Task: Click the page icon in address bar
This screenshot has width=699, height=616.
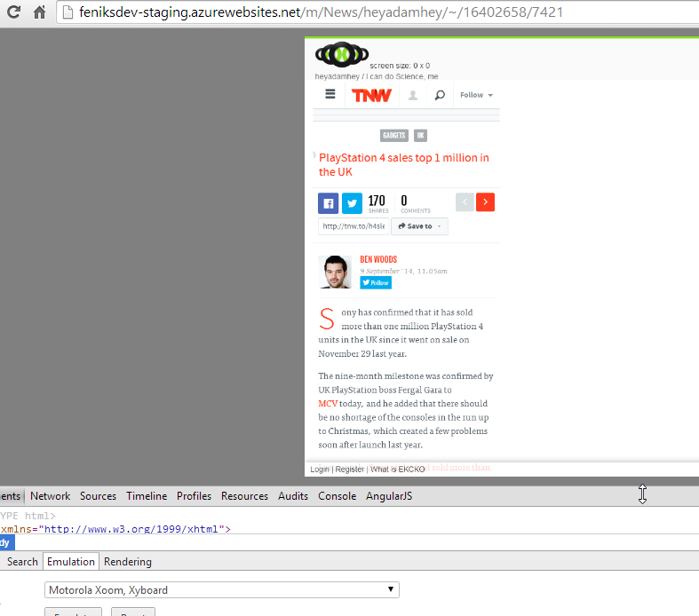Action: click(x=68, y=12)
